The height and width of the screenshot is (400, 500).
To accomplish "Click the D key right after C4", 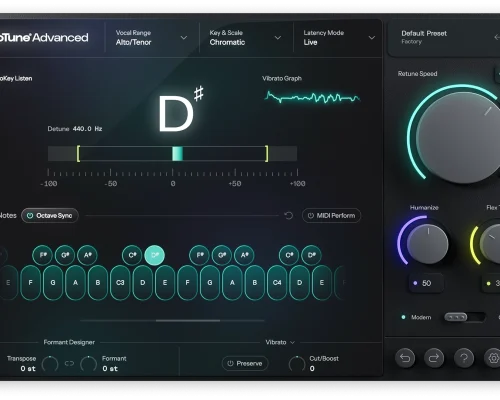I will pyautogui.click(x=299, y=283).
